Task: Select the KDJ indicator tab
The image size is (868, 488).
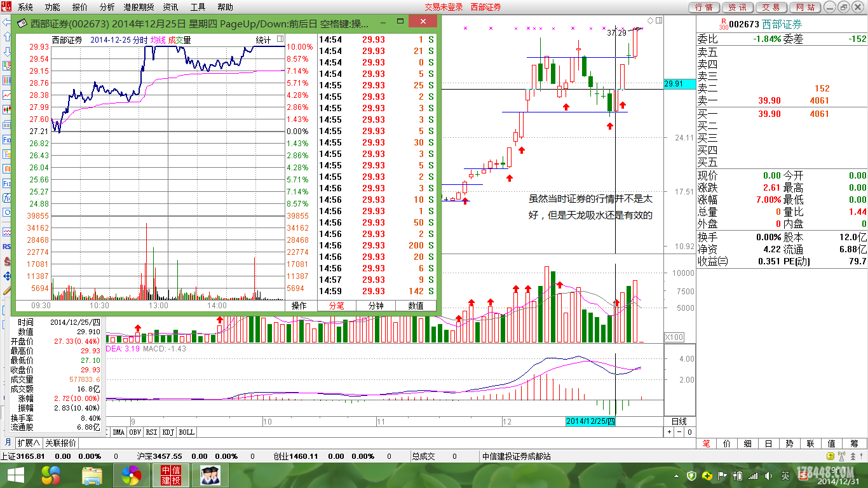Action: [x=168, y=432]
